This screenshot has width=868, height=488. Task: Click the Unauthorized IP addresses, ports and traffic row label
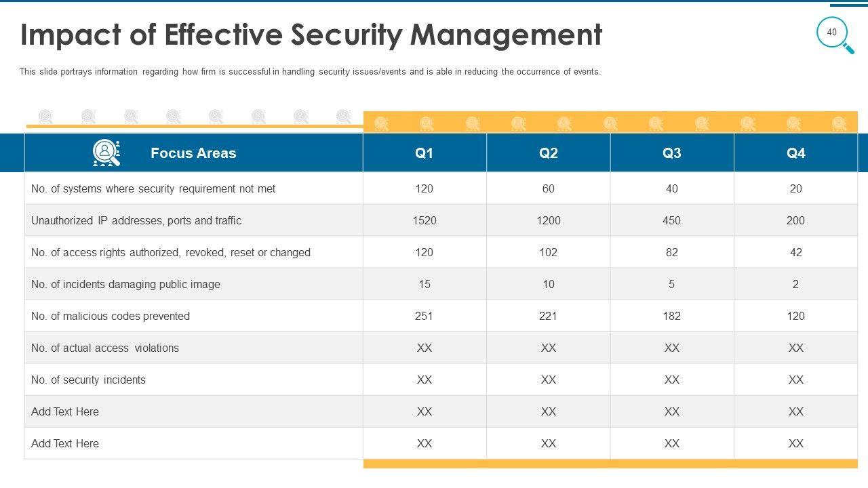(136, 220)
